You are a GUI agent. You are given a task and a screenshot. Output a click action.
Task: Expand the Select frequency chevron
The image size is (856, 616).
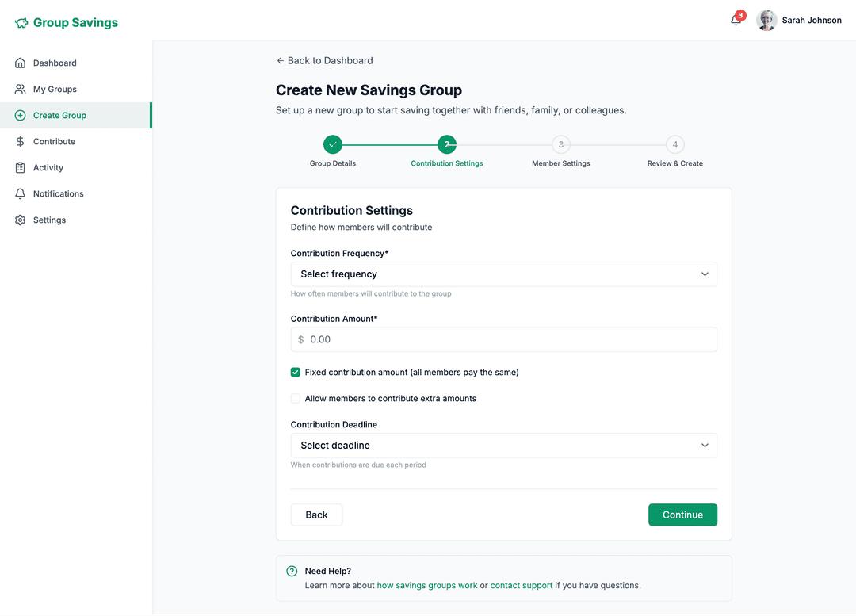click(705, 274)
